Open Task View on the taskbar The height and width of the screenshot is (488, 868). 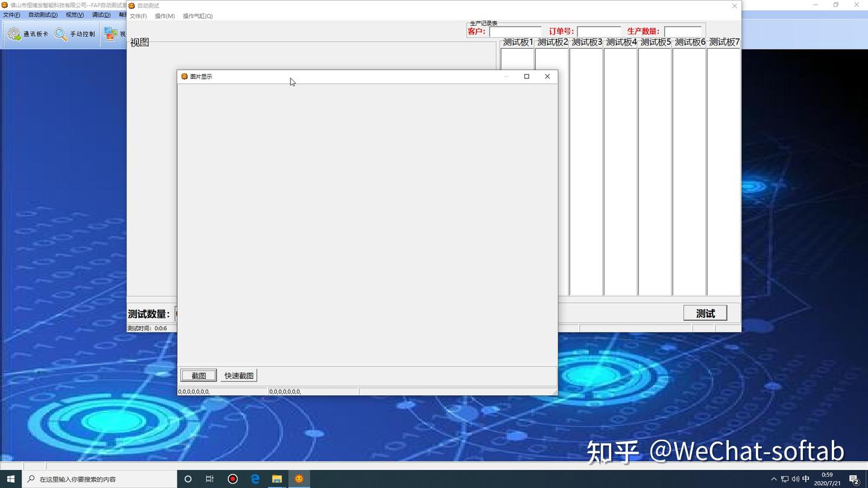(x=210, y=479)
